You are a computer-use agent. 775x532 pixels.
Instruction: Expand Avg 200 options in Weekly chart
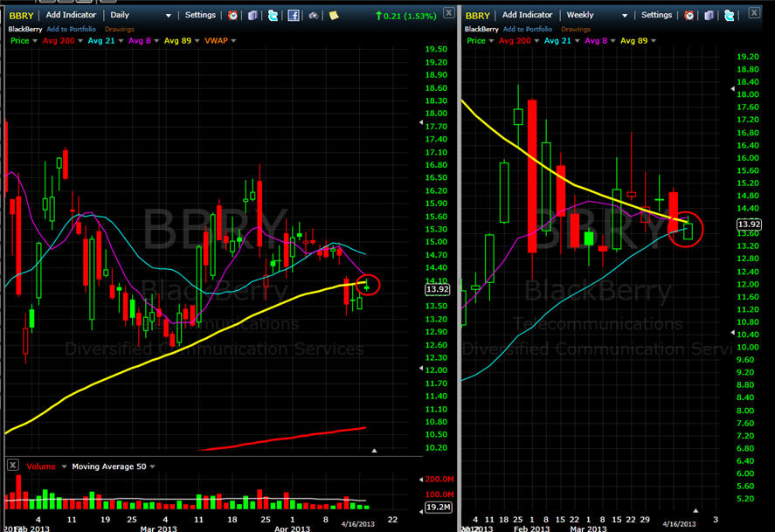pyautogui.click(x=536, y=41)
